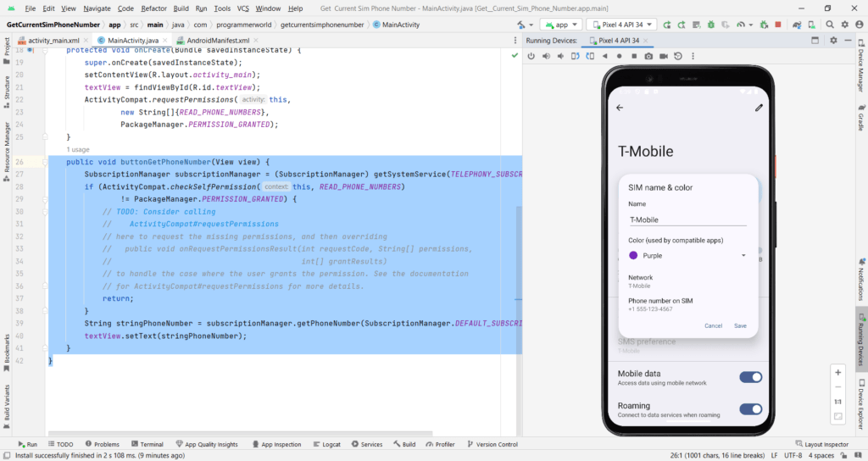Viewport: 868px width, 461px height.
Task: Open emulator snapshots icon
Action: click(677, 56)
